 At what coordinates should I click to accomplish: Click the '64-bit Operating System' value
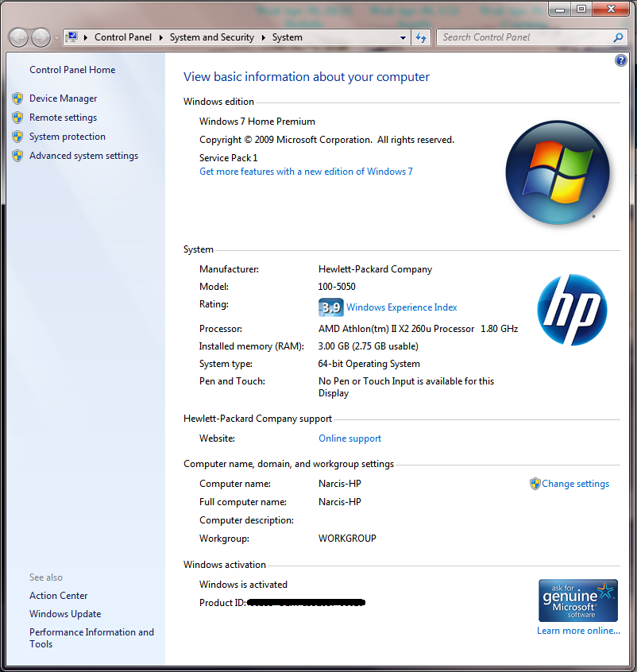pos(369,364)
